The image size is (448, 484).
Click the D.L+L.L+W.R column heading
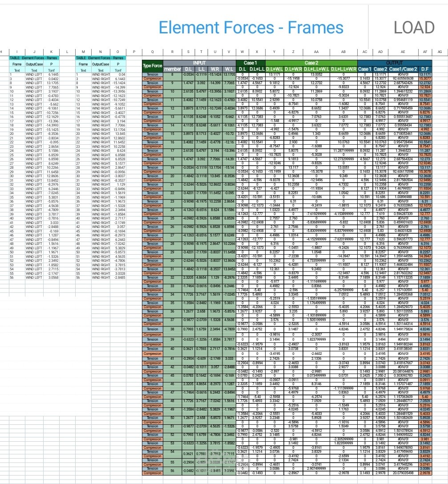[343, 69]
